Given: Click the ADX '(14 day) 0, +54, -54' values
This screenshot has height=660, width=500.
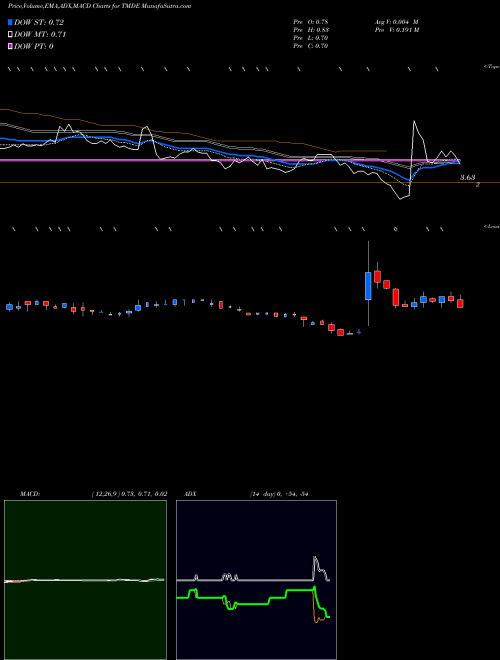Looking at the screenshot, I should pyautogui.click(x=279, y=494).
